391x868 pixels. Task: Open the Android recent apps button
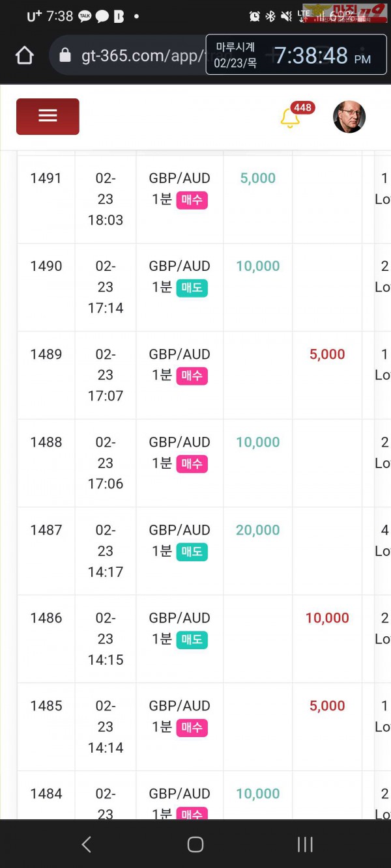(304, 845)
